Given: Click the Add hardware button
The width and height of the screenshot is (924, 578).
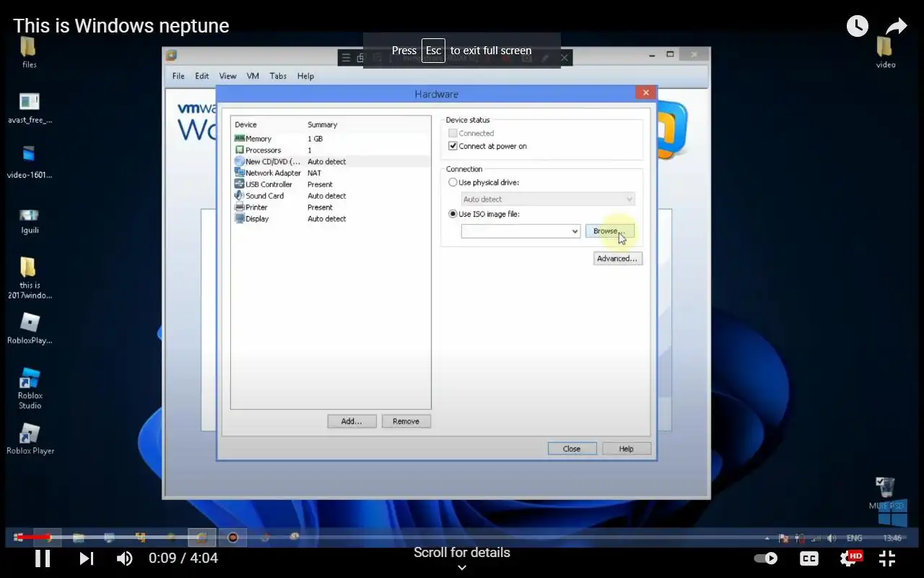Looking at the screenshot, I should point(352,421).
